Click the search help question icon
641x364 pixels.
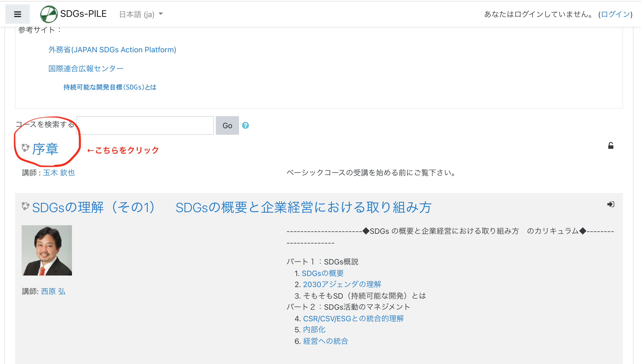pos(245,125)
